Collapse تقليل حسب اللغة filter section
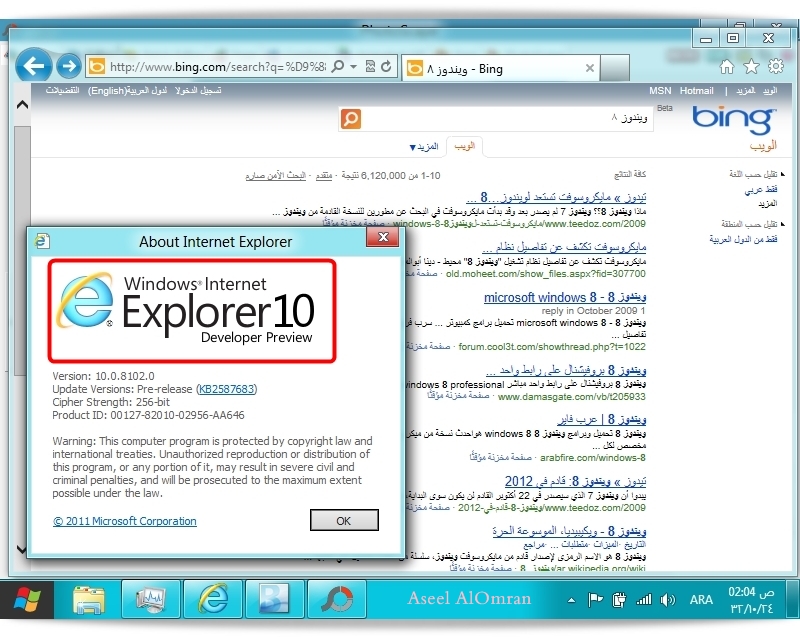800x638 pixels. [x=757, y=175]
